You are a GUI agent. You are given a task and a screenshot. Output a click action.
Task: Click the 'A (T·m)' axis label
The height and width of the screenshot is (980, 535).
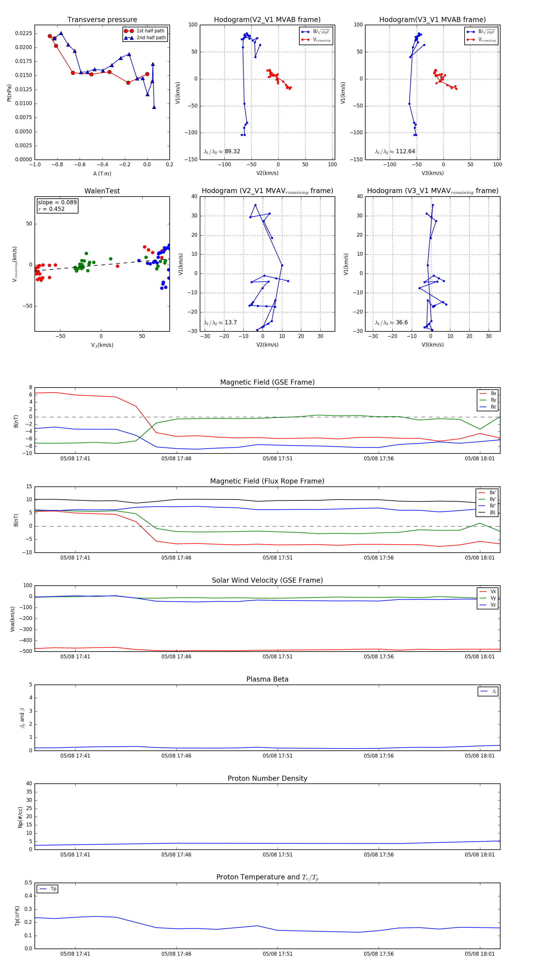coord(102,173)
